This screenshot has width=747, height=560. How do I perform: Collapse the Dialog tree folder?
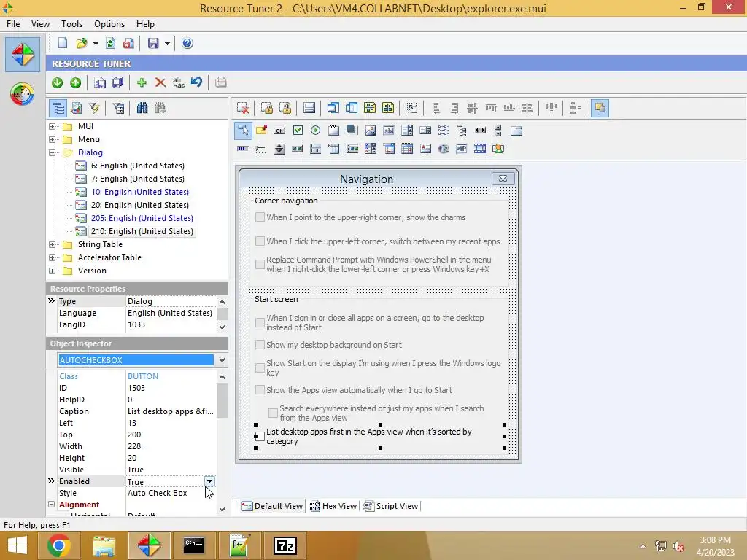coord(52,153)
